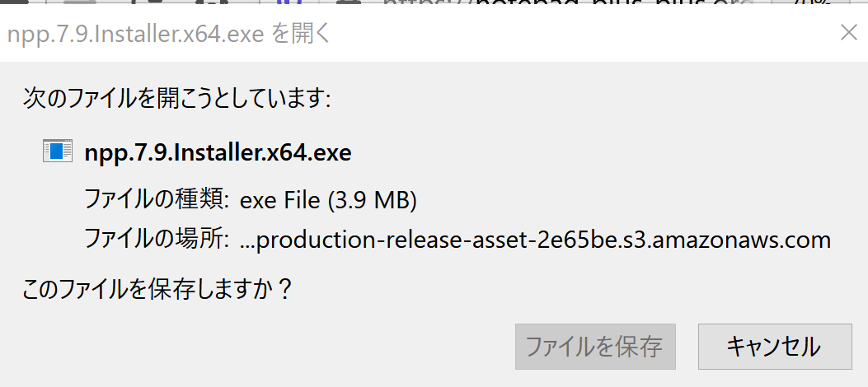This screenshot has width=868, height=387.
Task: Select the bold npp.7.9.Installer.x64.exe filename
Action: click(218, 152)
